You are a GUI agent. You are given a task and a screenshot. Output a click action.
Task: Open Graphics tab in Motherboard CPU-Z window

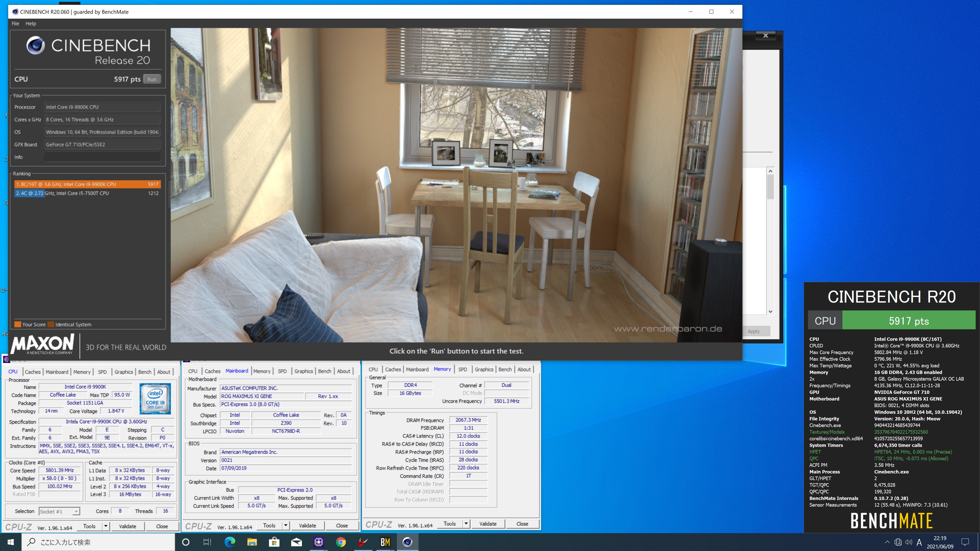304,371
